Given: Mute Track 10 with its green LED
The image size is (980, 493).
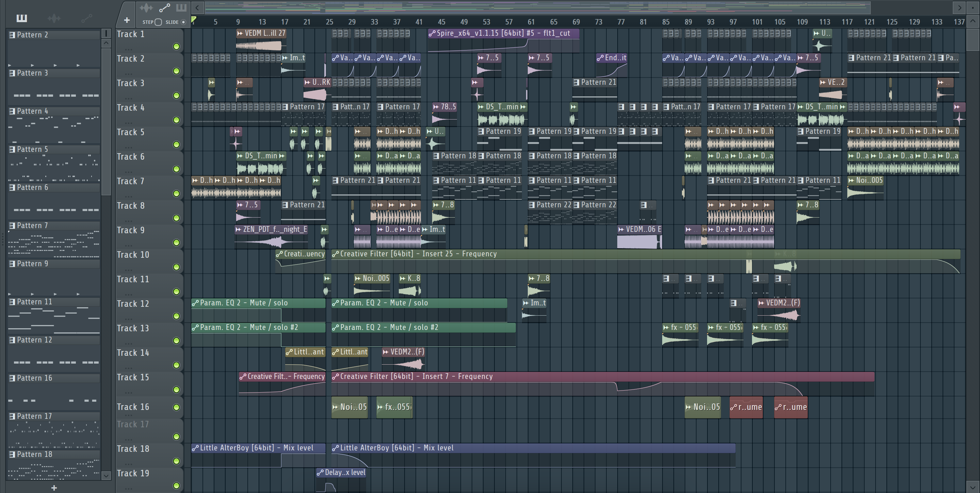Looking at the screenshot, I should tap(176, 267).
